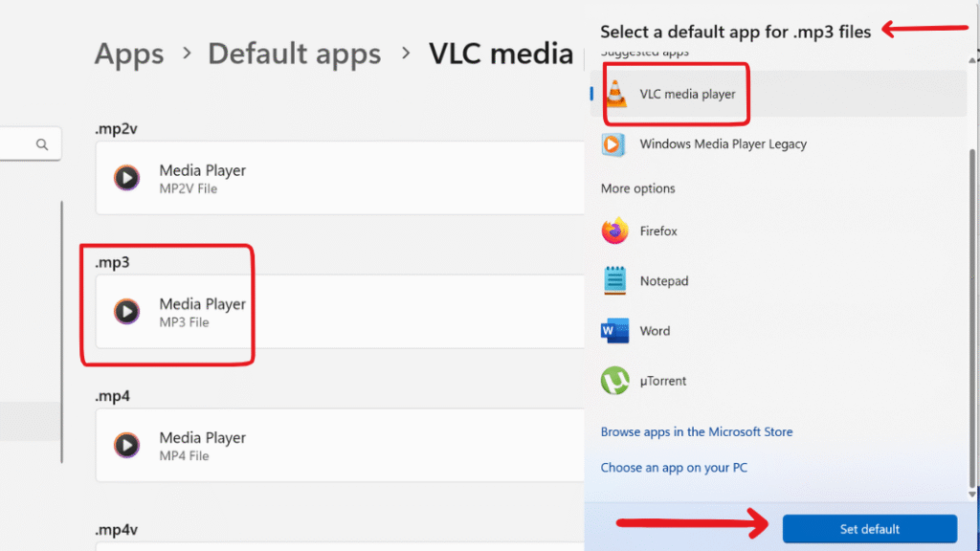Click the search magnifier icon
Image resolution: width=980 pixels, height=551 pixels.
[42, 145]
